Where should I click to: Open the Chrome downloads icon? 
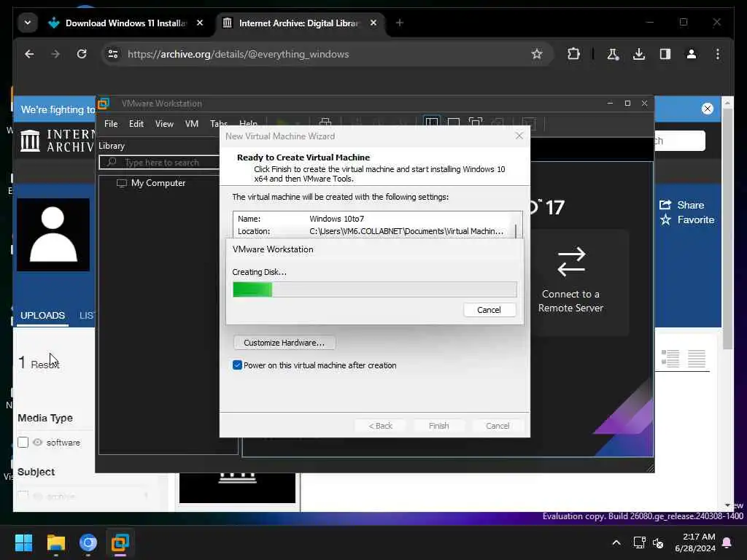[x=639, y=54]
